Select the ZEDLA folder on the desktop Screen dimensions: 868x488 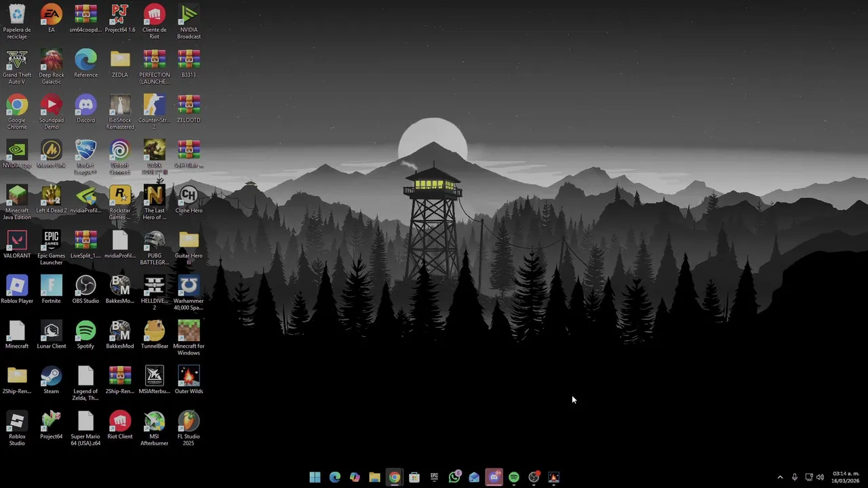point(120,64)
